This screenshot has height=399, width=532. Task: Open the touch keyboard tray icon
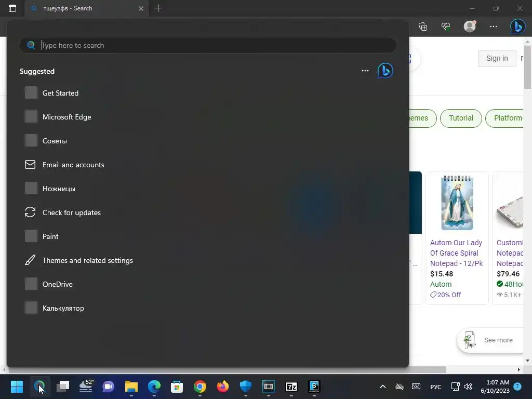pos(416,387)
